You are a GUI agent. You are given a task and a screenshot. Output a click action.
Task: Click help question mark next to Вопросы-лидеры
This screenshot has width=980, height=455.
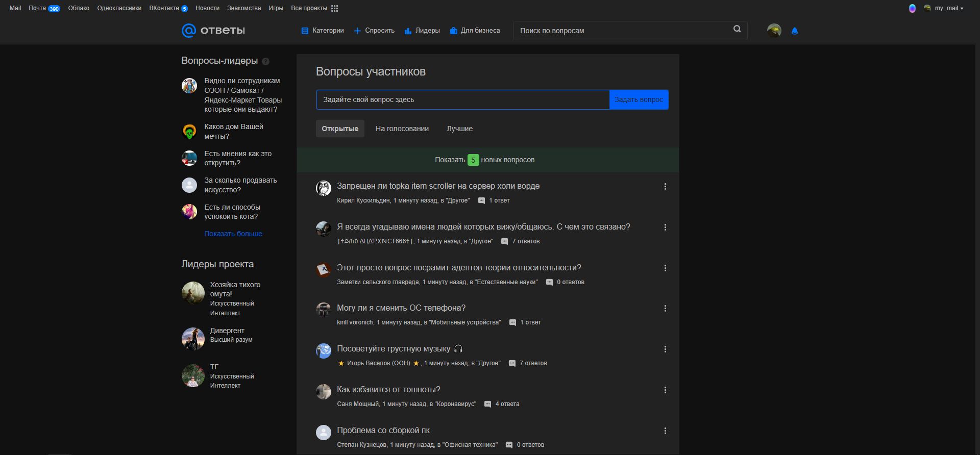(x=265, y=62)
